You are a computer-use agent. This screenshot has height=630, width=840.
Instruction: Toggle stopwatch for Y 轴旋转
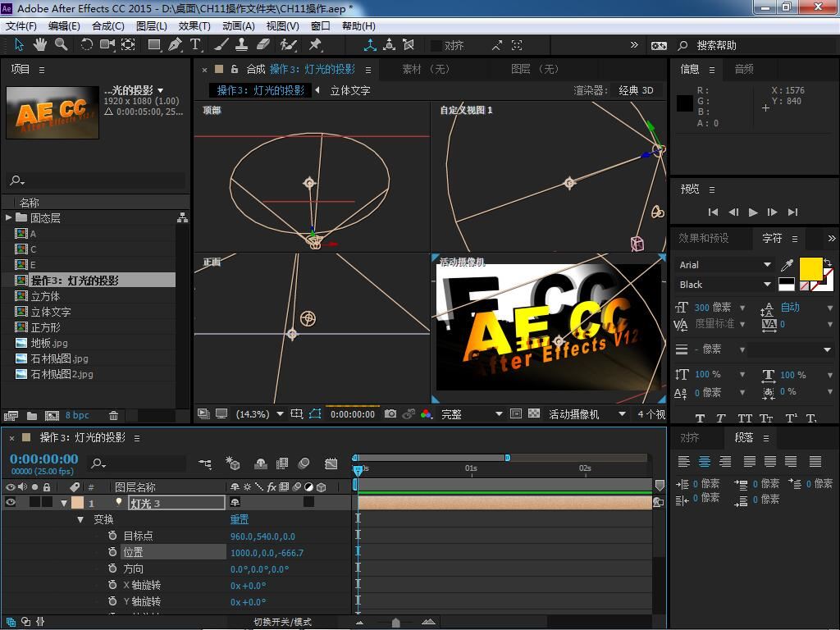point(112,601)
